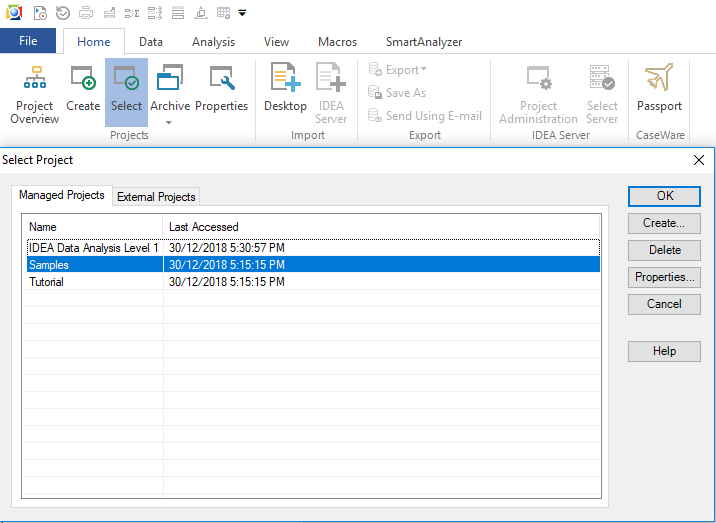
Task: Click the Delete button in the dialog
Action: pyautogui.click(x=664, y=250)
